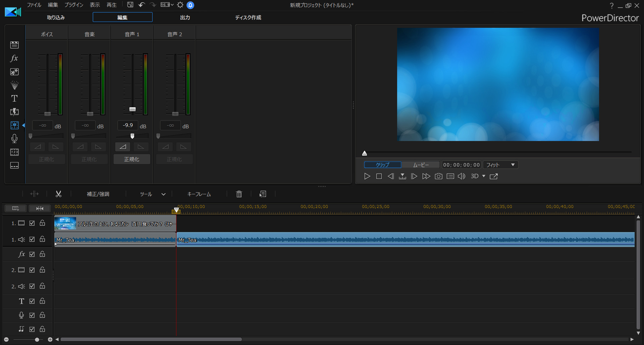Toggle video track 2 enable checkbox
Viewport: 644px width, 345px height.
(x=32, y=270)
